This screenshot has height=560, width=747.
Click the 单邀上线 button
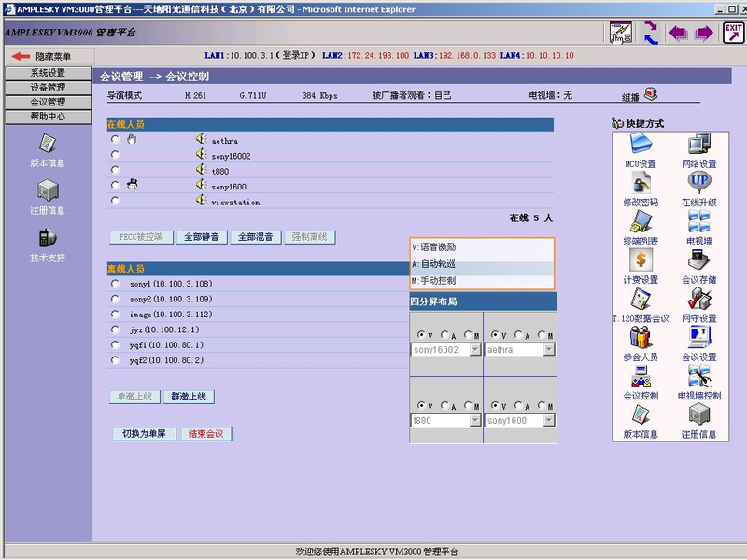coord(134,397)
